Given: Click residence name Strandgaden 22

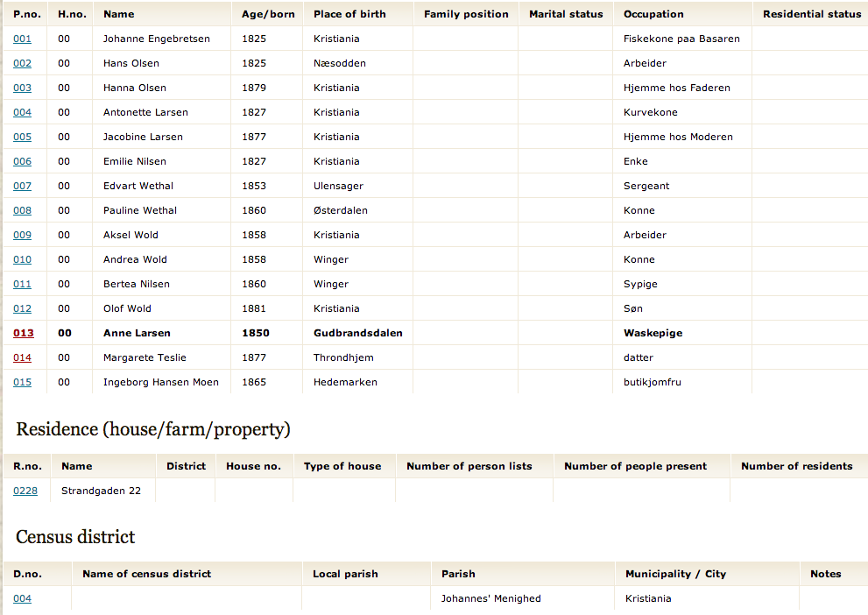Looking at the screenshot, I should (101, 491).
